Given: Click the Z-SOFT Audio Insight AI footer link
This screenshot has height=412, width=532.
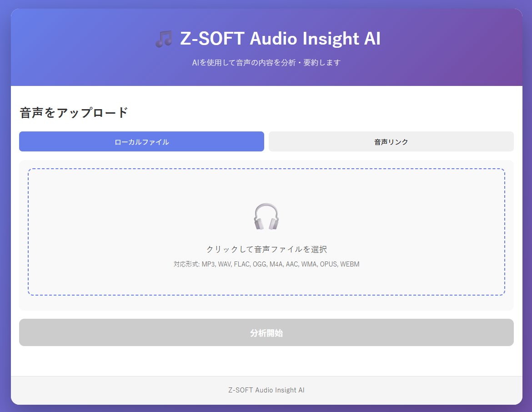Looking at the screenshot, I should 266,390.
